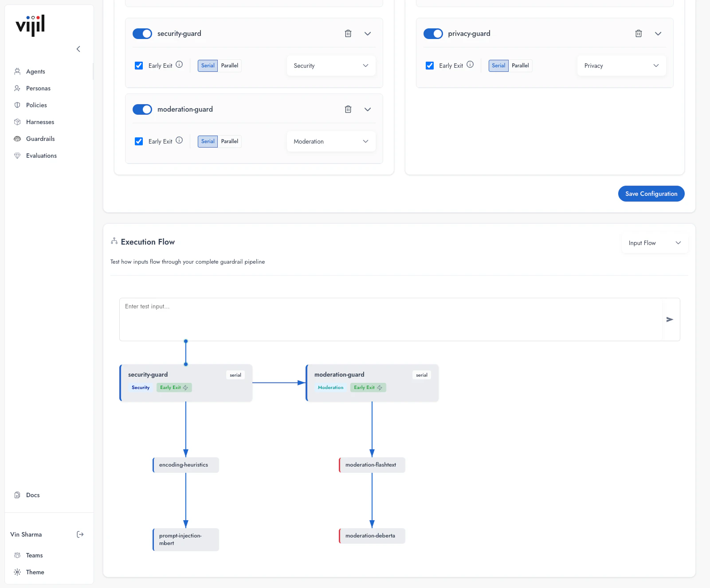Collapse the security-guard panel
This screenshot has width=710, height=588.
pyautogui.click(x=367, y=33)
